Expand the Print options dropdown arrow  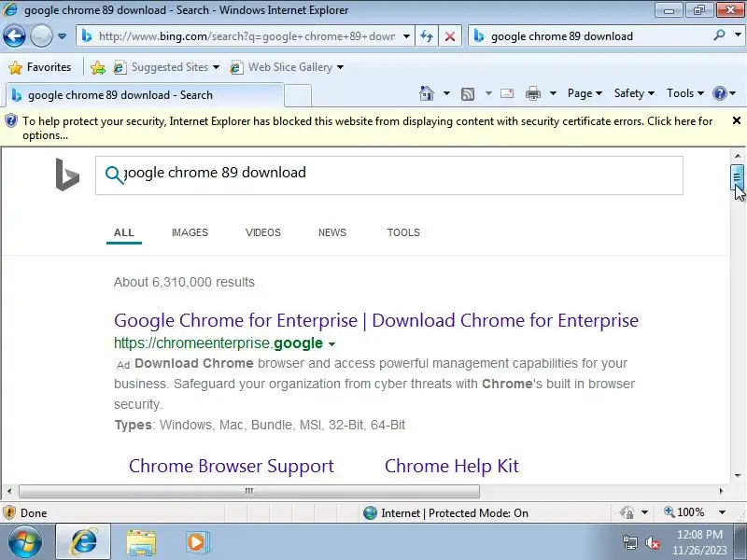pos(553,93)
